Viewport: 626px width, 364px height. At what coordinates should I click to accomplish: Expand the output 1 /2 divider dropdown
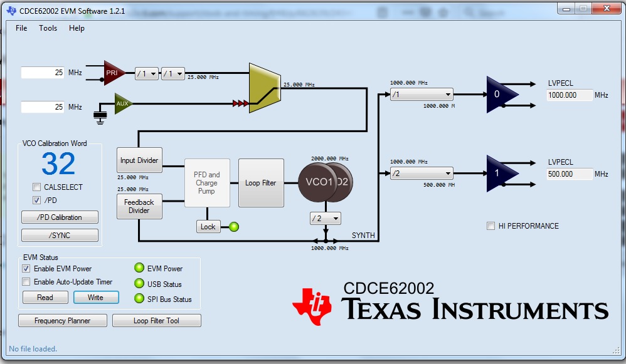pos(422,174)
